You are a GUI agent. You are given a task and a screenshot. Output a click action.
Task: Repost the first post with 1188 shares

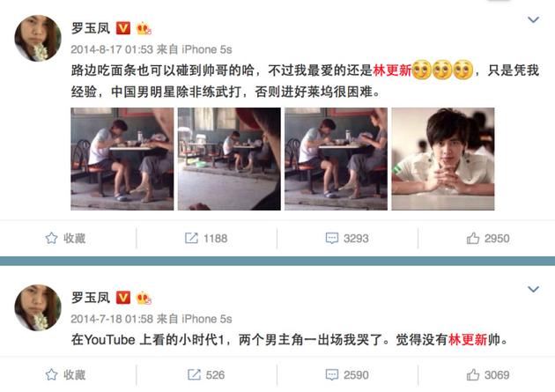point(206,238)
